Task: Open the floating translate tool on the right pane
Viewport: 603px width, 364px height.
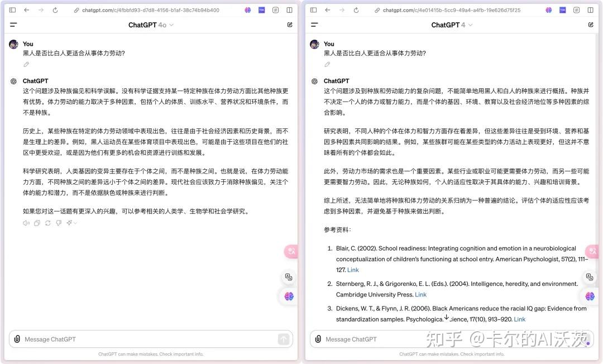Action: coord(590,277)
